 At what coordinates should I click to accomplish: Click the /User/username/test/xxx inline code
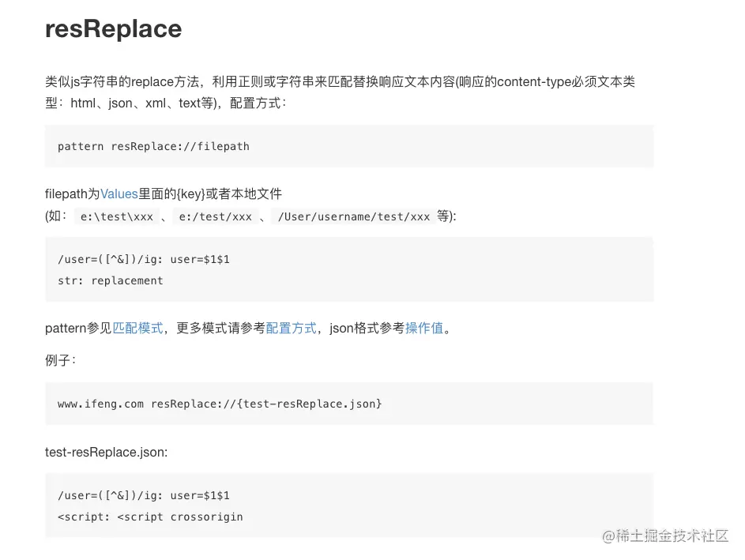pyautogui.click(x=353, y=216)
